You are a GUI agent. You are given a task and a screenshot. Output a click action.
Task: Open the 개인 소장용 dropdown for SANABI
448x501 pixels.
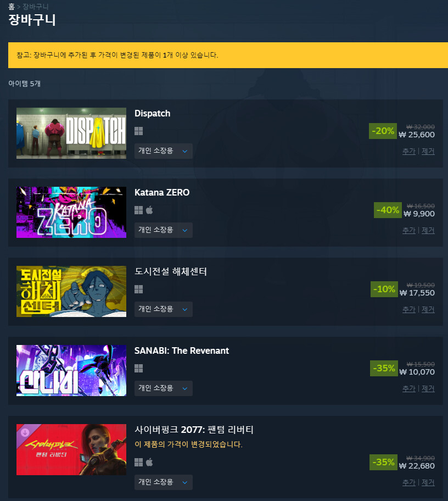pos(164,388)
